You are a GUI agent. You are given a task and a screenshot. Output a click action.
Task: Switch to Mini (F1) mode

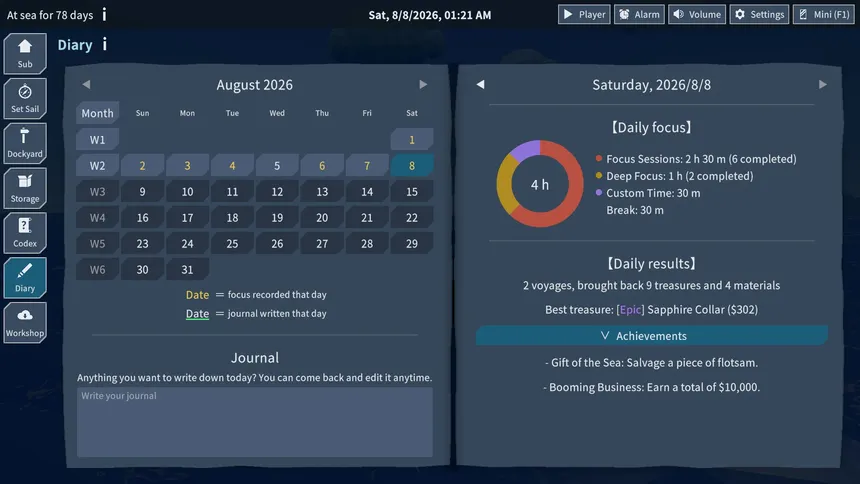pyautogui.click(x=823, y=14)
